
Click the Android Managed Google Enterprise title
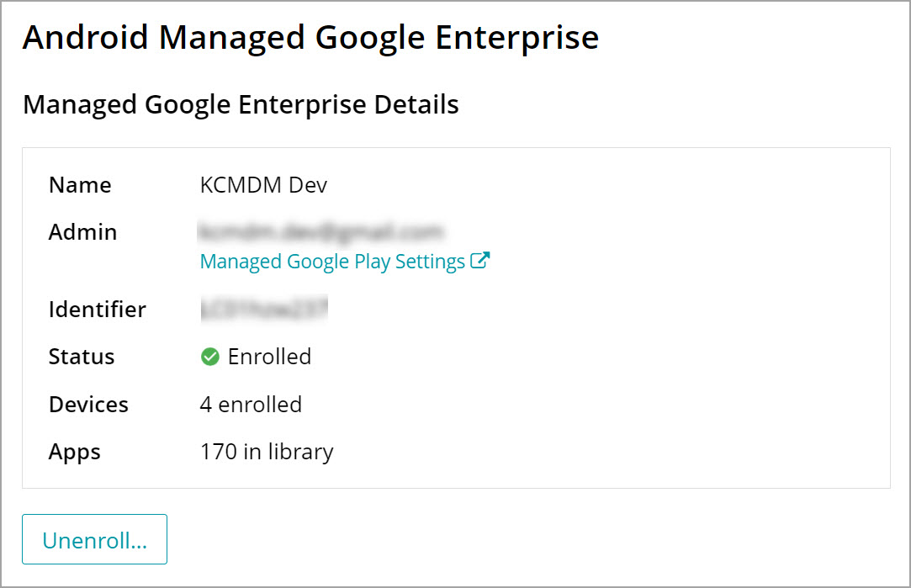point(310,38)
